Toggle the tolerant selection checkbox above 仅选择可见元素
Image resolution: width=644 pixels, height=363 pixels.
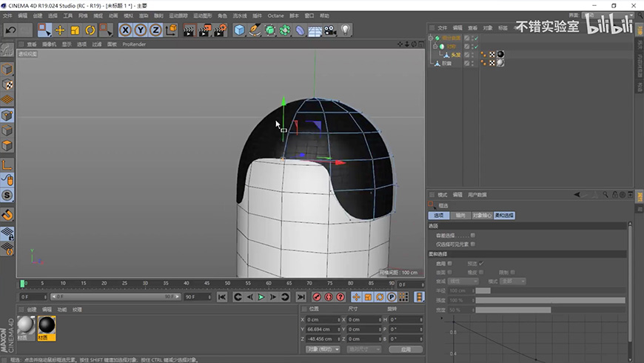(473, 236)
